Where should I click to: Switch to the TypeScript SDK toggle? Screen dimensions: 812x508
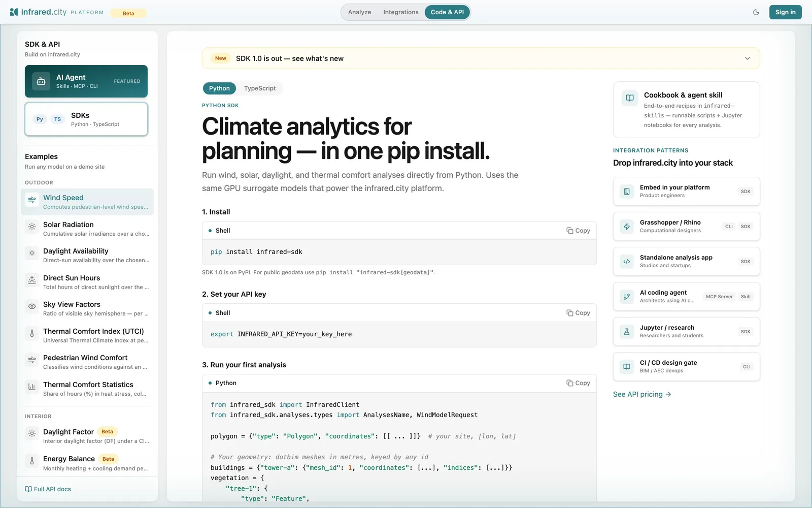(x=260, y=88)
